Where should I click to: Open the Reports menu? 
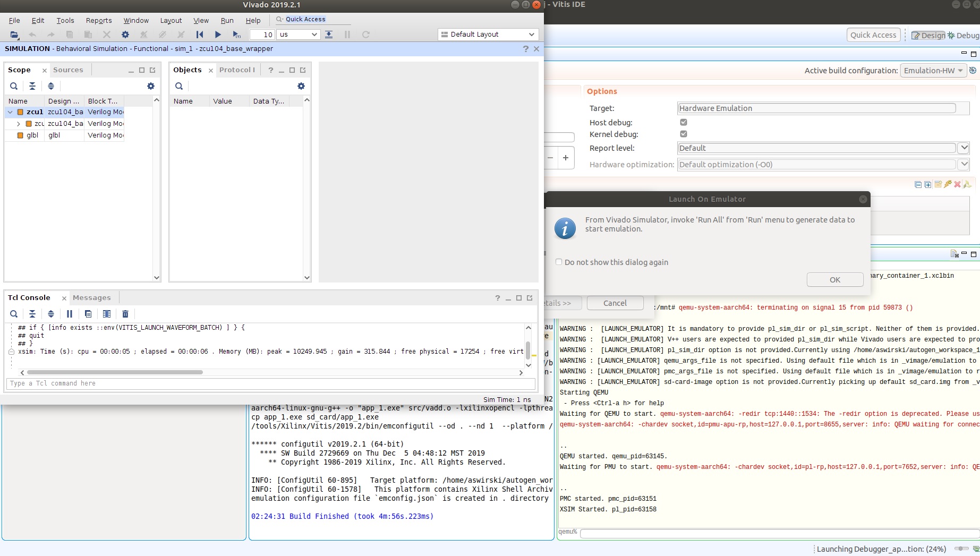pos(99,21)
